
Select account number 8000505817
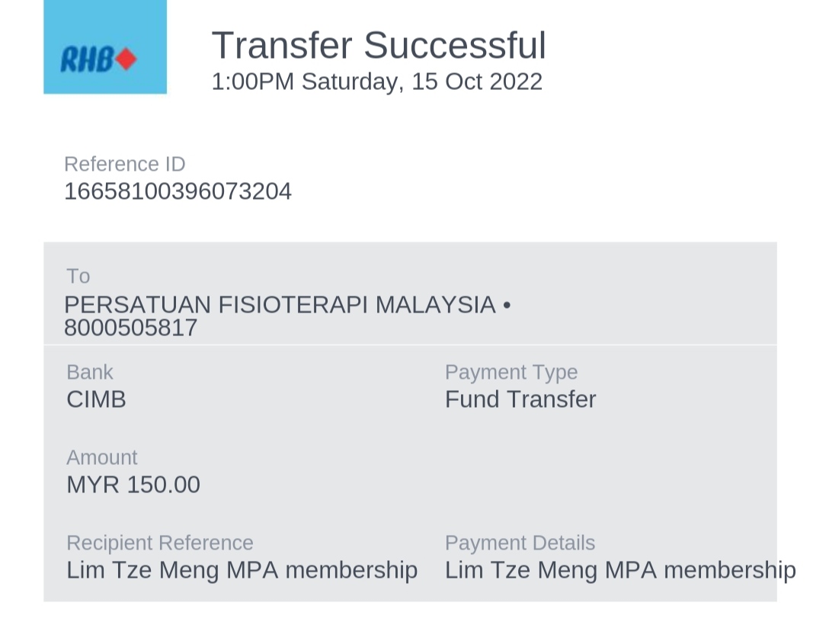click(x=130, y=328)
